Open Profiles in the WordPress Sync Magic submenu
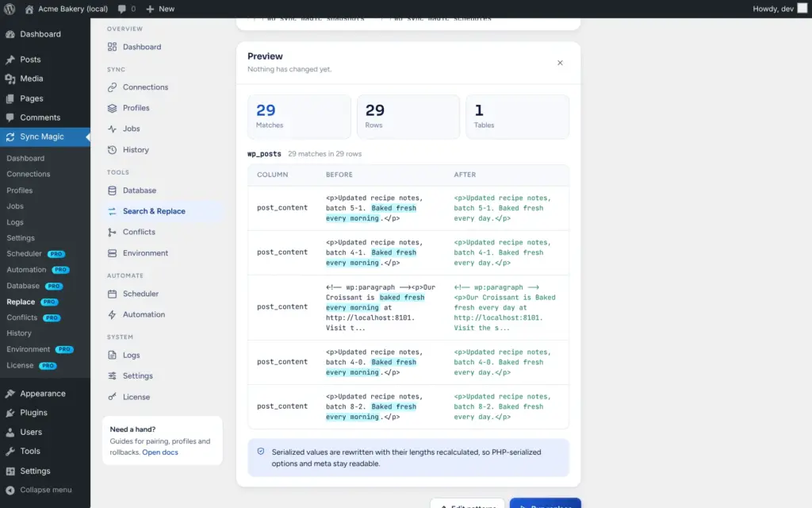Viewport: 812px width, 508px height. (x=20, y=190)
